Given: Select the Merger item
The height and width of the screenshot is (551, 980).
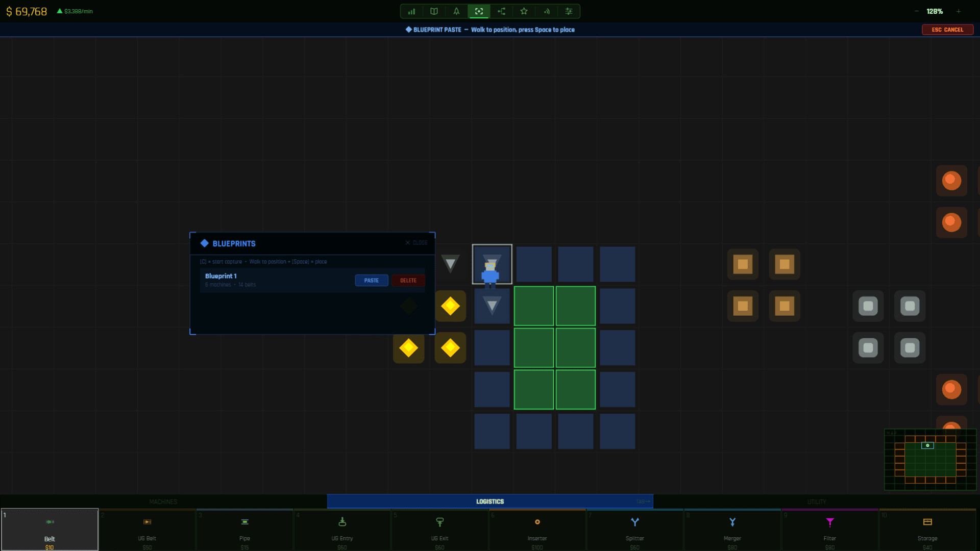Looking at the screenshot, I should (732, 530).
